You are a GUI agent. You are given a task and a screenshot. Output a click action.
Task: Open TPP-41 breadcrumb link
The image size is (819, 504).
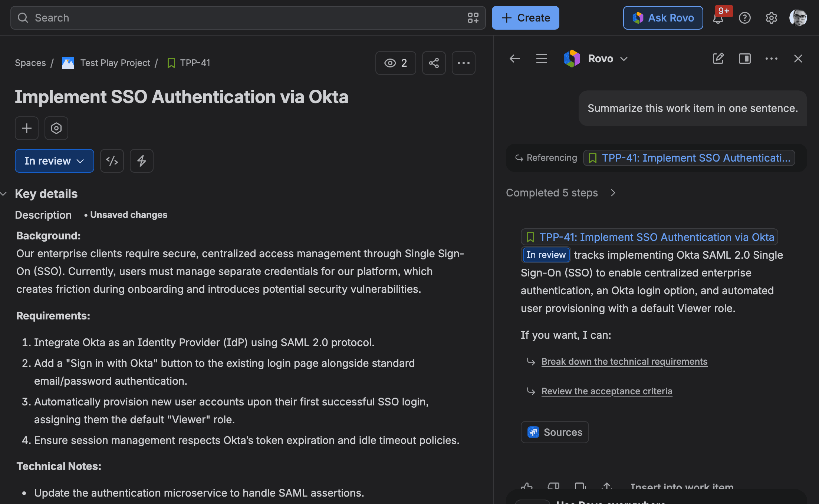pyautogui.click(x=195, y=63)
